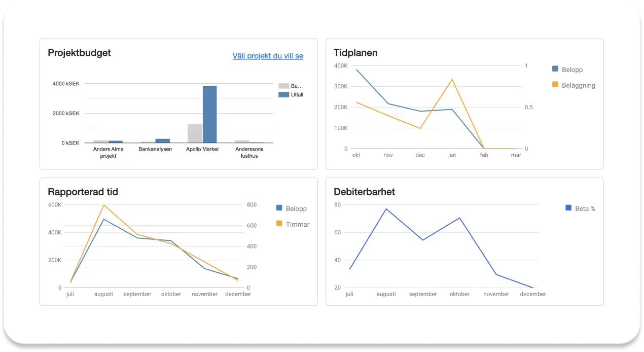
Task: Toggle Belopp legend item in Tidplanen chart
Action: click(x=567, y=69)
